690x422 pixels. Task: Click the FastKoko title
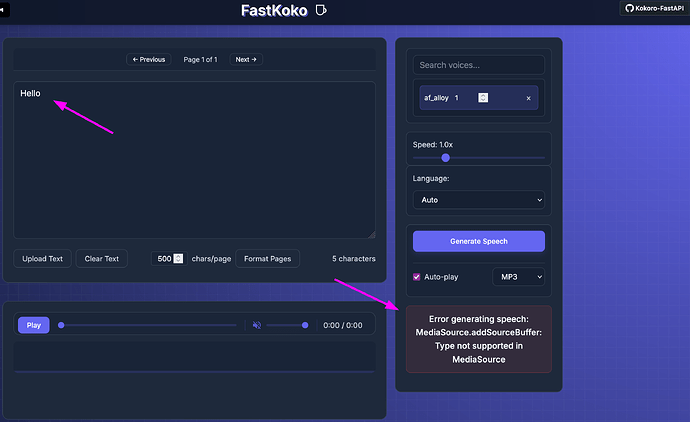click(x=274, y=11)
